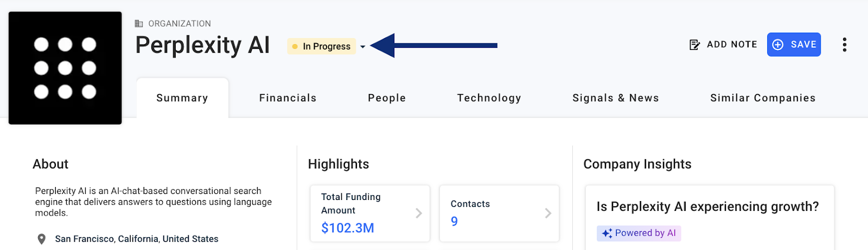This screenshot has width=868, height=250.
Task: Open the Financials tab
Action: point(288,98)
